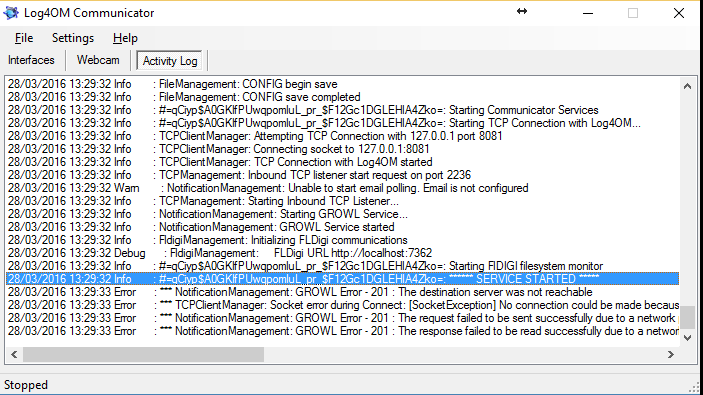Screen dimensions: 703x395
Task: Select 'Starting Inbound TCP Listener' log line
Action: tap(343, 201)
